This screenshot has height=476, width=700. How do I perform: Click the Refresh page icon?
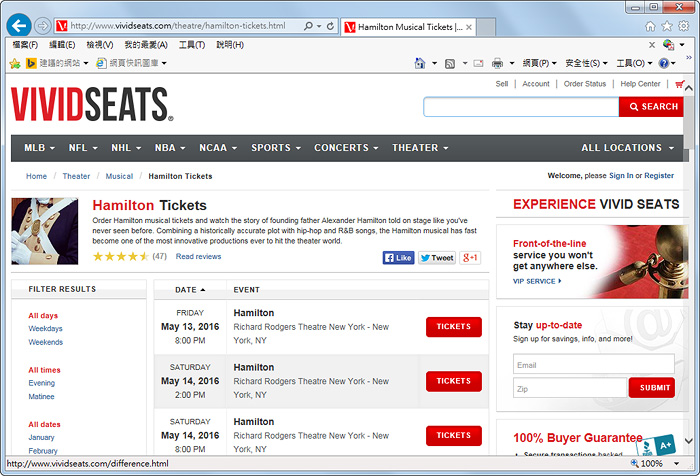pos(330,26)
